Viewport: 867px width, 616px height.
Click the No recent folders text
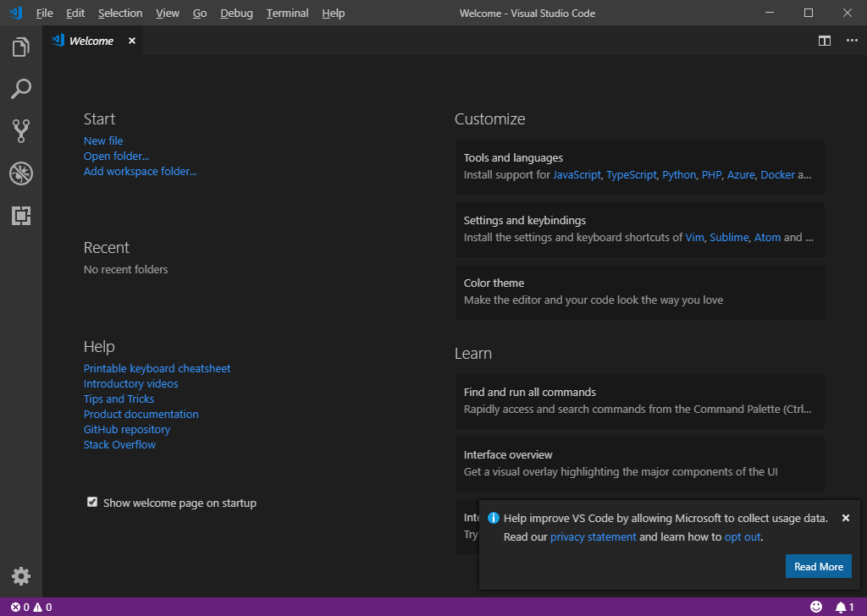pyautogui.click(x=125, y=270)
